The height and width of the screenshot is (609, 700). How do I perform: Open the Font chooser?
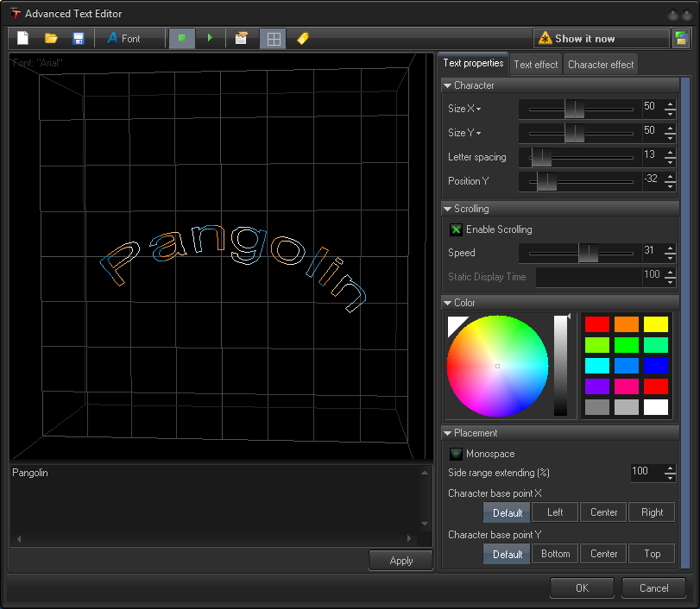pyautogui.click(x=123, y=38)
